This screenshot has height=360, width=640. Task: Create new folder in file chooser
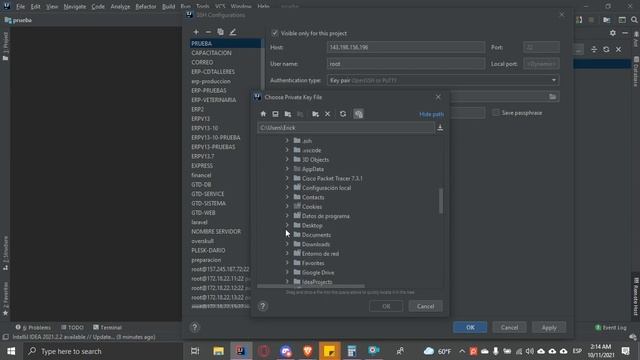[315, 114]
